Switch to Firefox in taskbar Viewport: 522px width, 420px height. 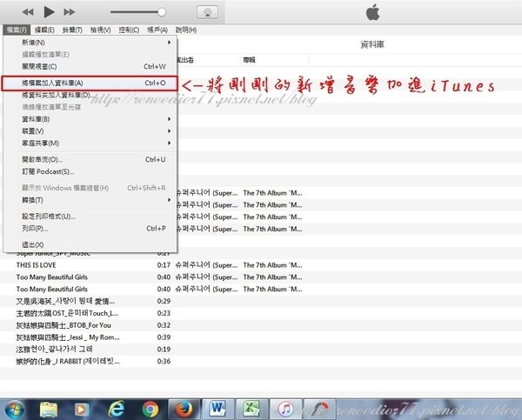(x=184, y=410)
